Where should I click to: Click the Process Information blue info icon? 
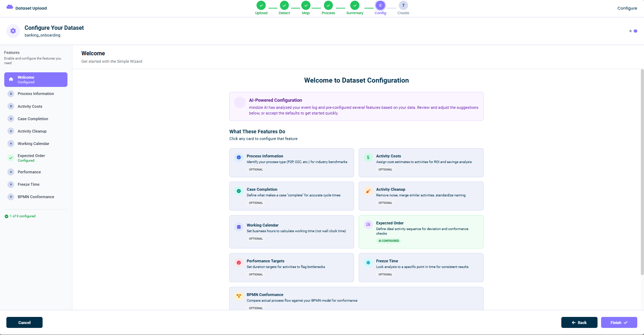click(239, 157)
